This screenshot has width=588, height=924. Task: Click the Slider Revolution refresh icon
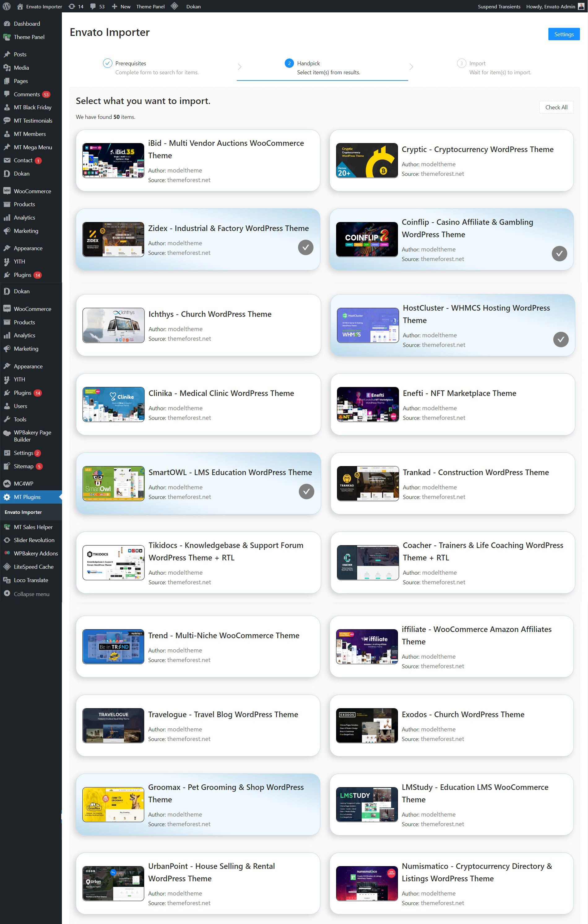point(7,540)
